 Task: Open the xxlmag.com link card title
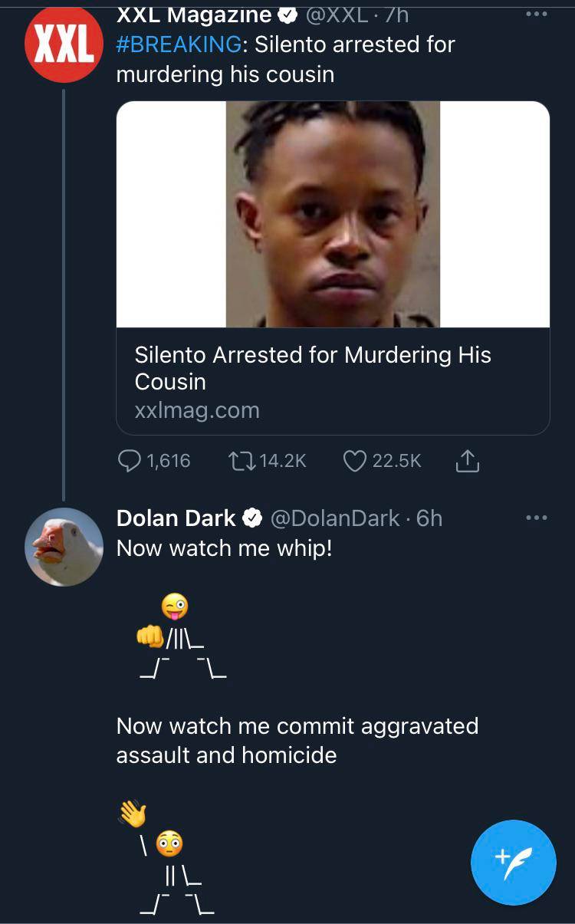click(x=312, y=368)
